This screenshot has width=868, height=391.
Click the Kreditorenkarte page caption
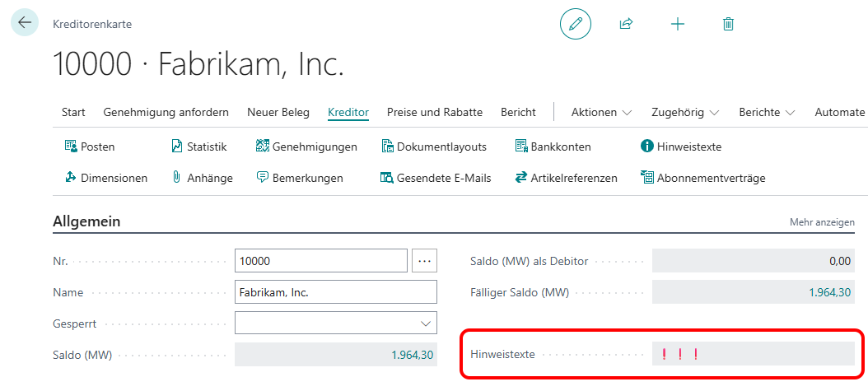pos(92,25)
